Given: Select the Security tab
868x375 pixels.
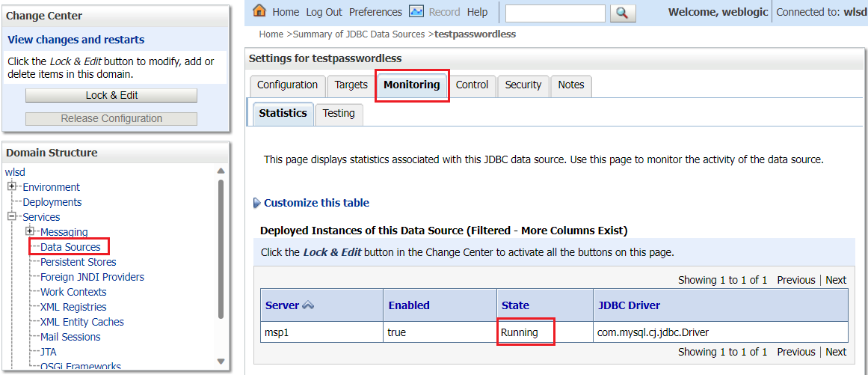Looking at the screenshot, I should coord(523,85).
